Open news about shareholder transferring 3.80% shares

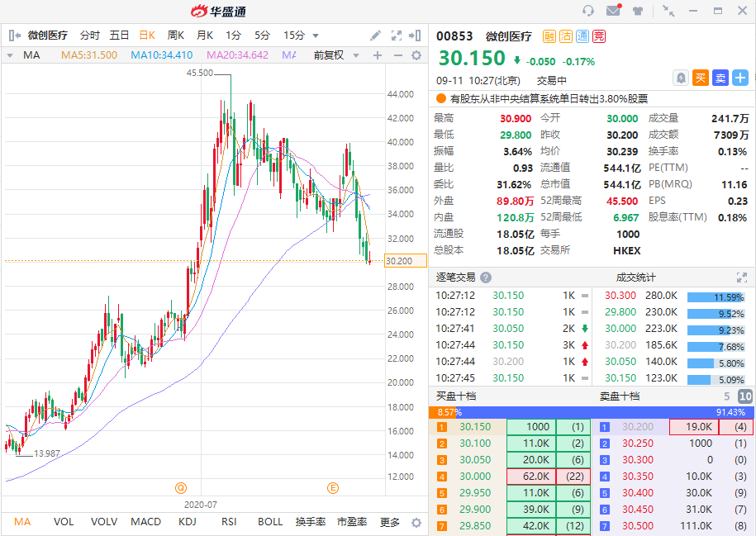[x=549, y=99]
